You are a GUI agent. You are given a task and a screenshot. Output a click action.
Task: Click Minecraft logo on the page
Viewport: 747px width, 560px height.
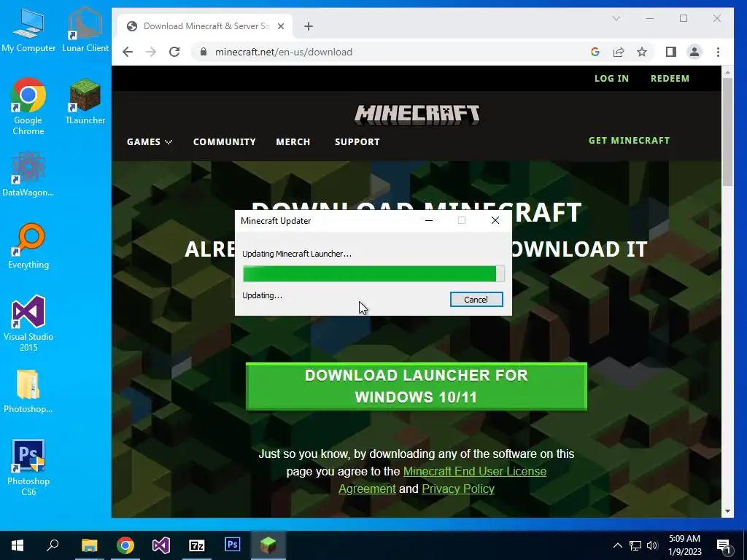(x=417, y=114)
